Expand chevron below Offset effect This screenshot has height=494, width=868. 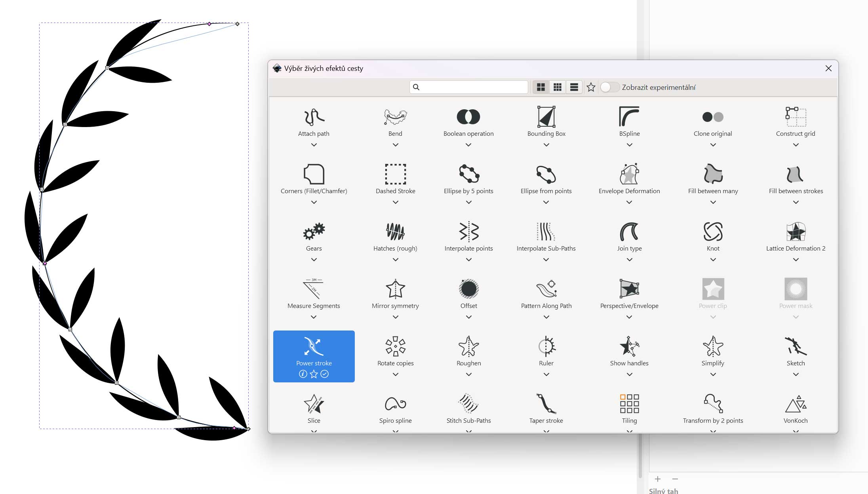tap(468, 317)
